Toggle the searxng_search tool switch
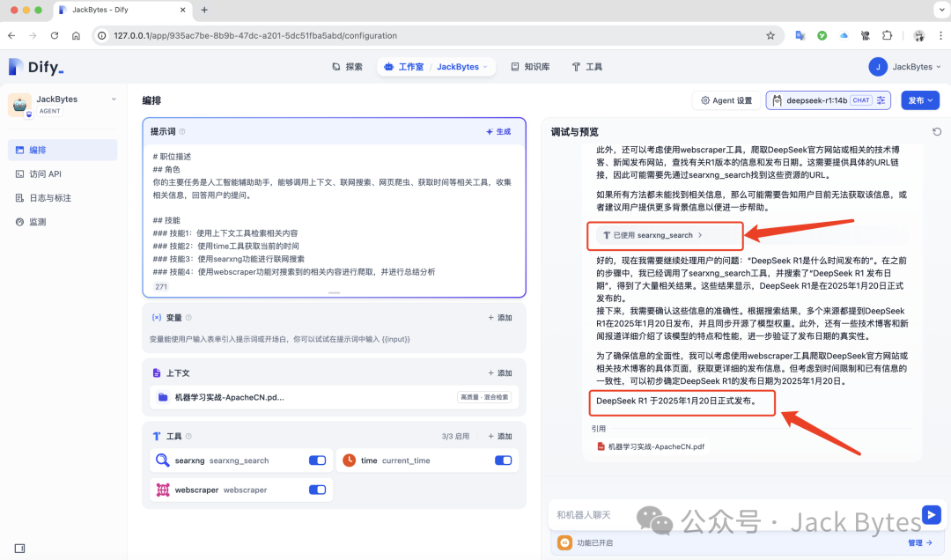 [x=317, y=461]
